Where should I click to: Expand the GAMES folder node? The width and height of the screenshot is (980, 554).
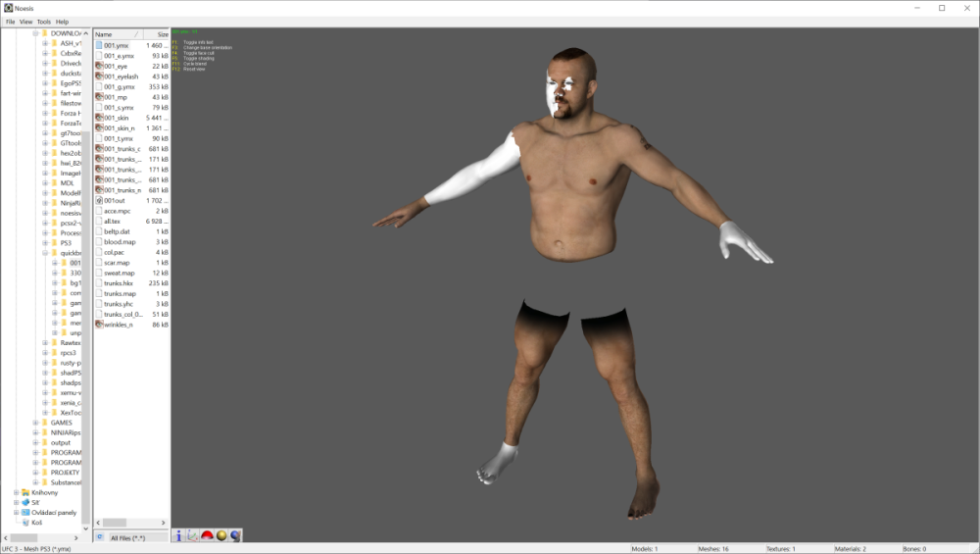tap(35, 423)
